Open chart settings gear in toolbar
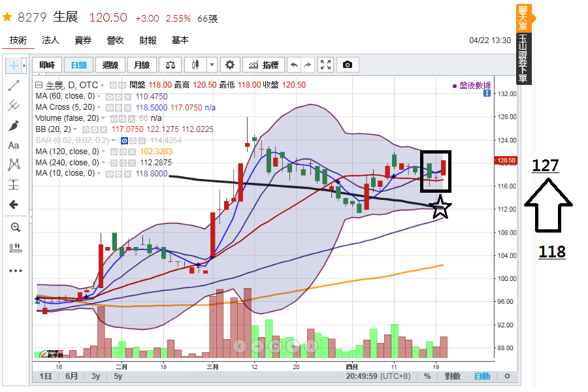The width and height of the screenshot is (588, 392). pos(229,65)
